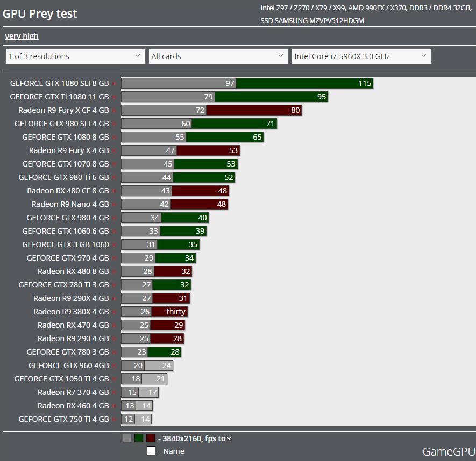Click the '- 3840x2160, fps to' legend label
The width and height of the screenshot is (476, 461).
tap(192, 438)
